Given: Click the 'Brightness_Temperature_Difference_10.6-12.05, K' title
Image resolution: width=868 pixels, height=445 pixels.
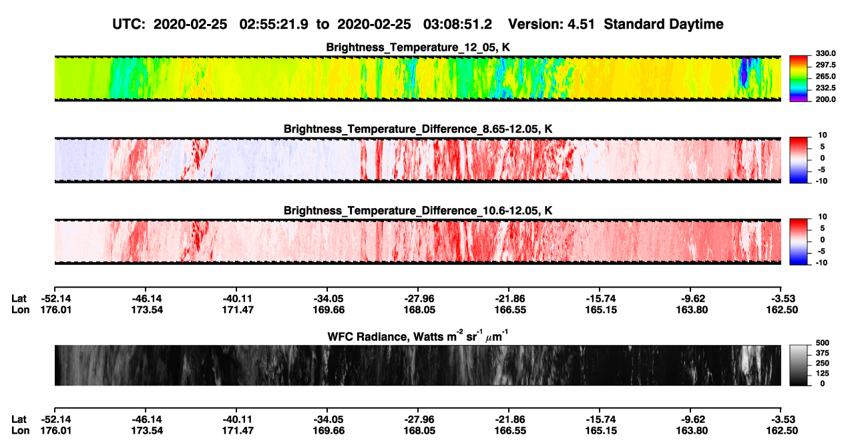Looking at the screenshot, I should click(x=418, y=211).
